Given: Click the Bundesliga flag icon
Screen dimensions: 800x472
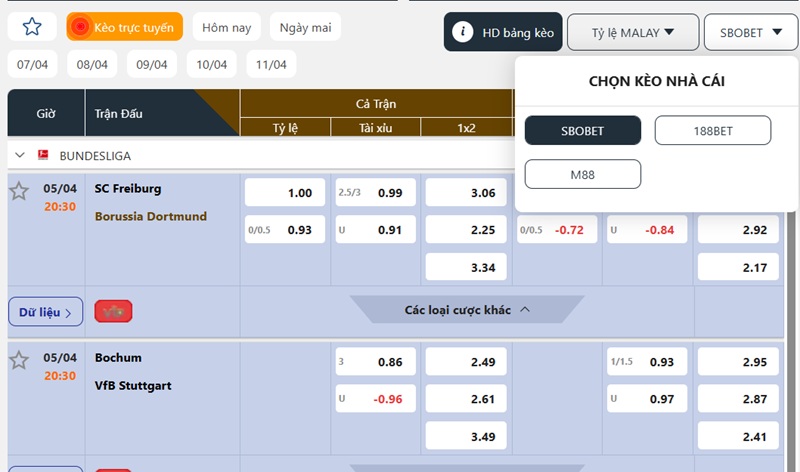Looking at the screenshot, I should 43,155.
